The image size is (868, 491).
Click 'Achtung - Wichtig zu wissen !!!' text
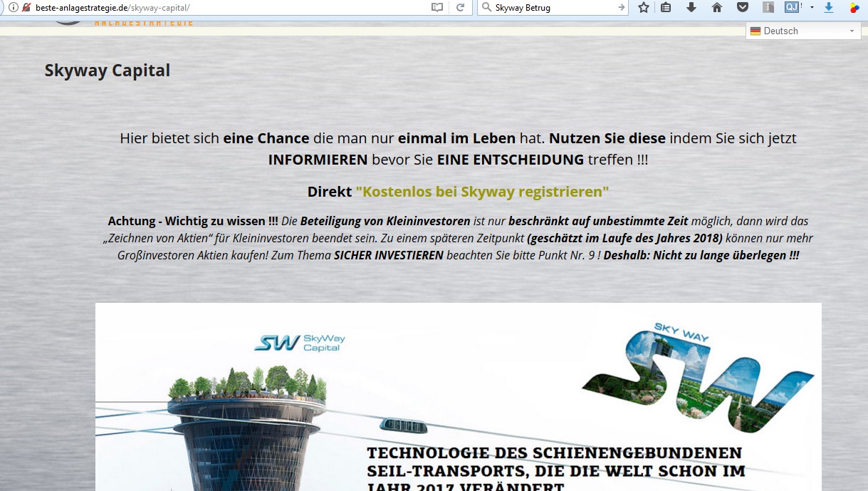point(193,221)
